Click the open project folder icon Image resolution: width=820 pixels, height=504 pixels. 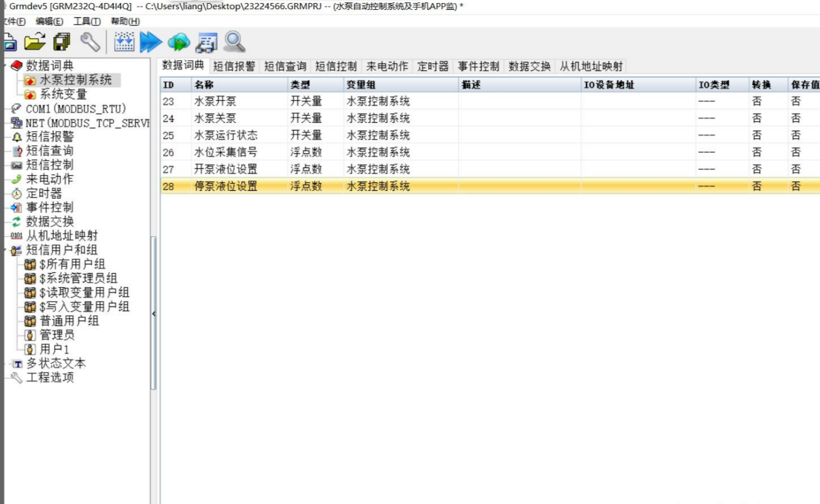coord(35,42)
